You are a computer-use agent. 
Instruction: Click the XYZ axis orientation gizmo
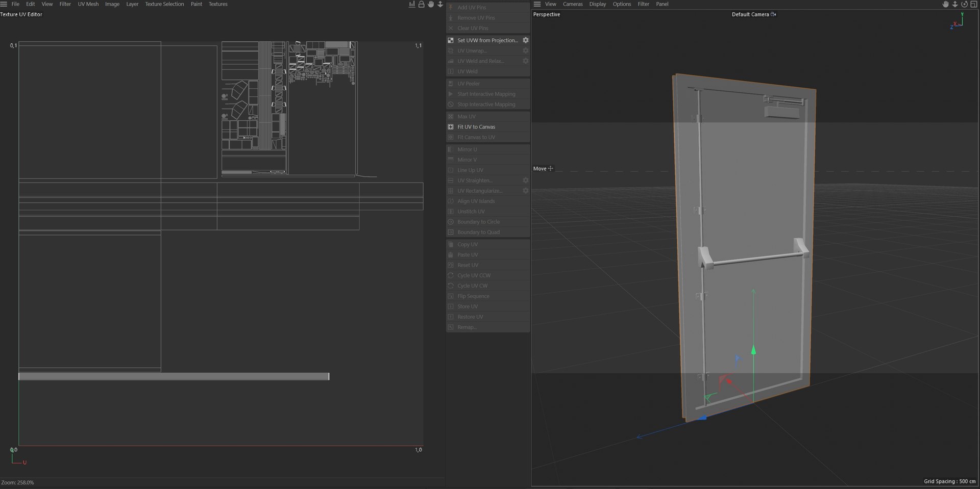[957, 21]
